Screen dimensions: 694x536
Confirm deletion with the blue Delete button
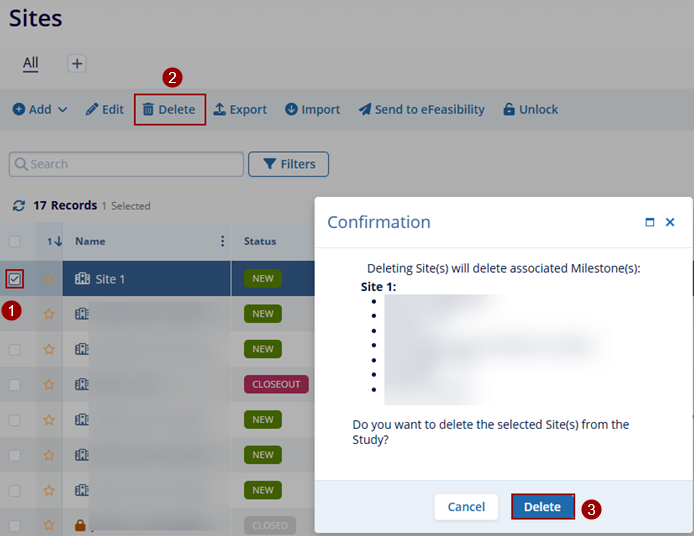(x=543, y=507)
